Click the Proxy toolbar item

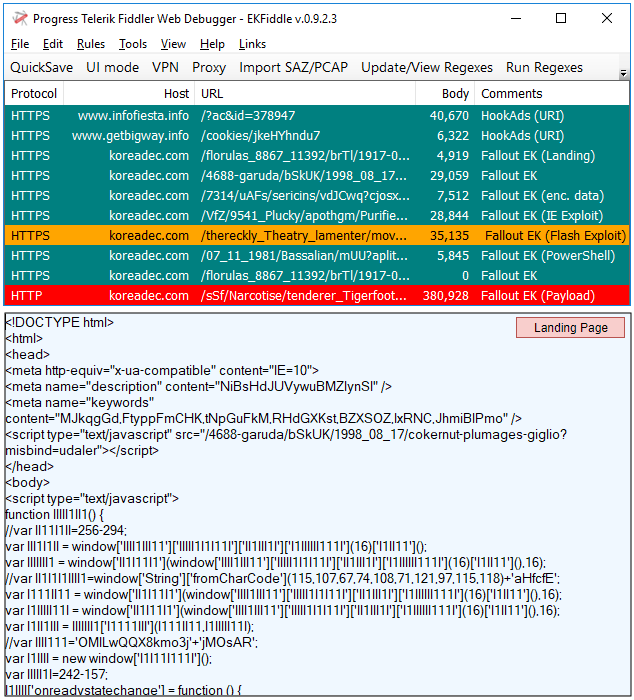[209, 67]
